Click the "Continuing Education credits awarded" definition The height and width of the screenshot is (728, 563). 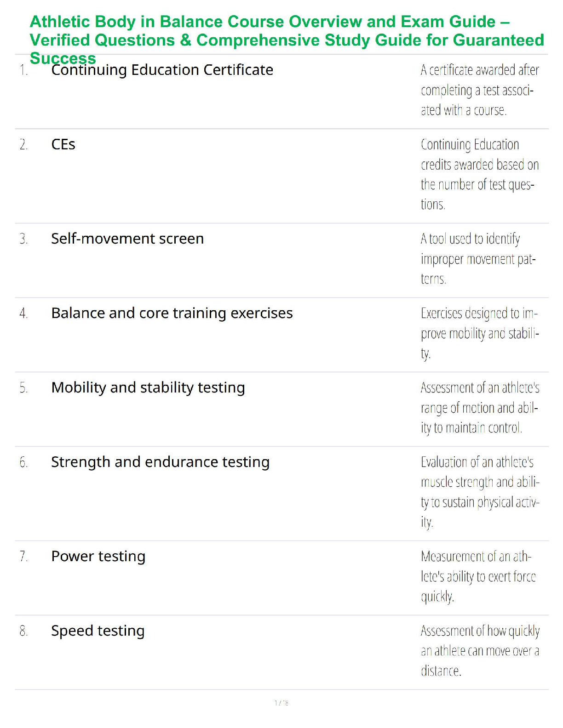coord(479,174)
